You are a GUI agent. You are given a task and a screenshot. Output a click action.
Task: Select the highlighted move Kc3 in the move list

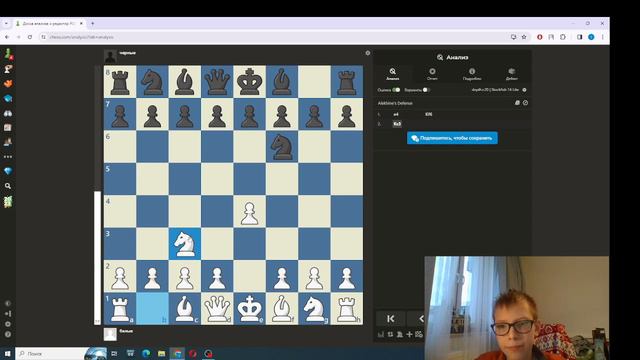(397, 124)
